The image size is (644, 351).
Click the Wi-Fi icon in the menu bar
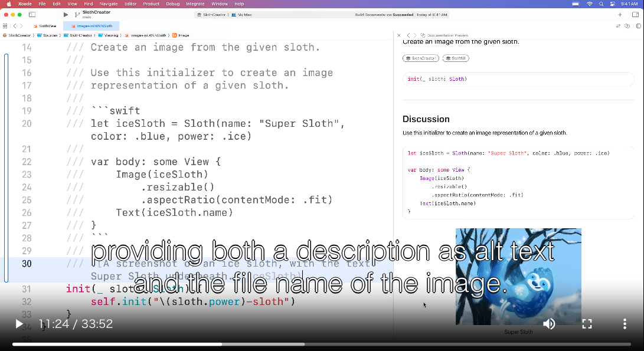pyautogui.click(x=589, y=4)
